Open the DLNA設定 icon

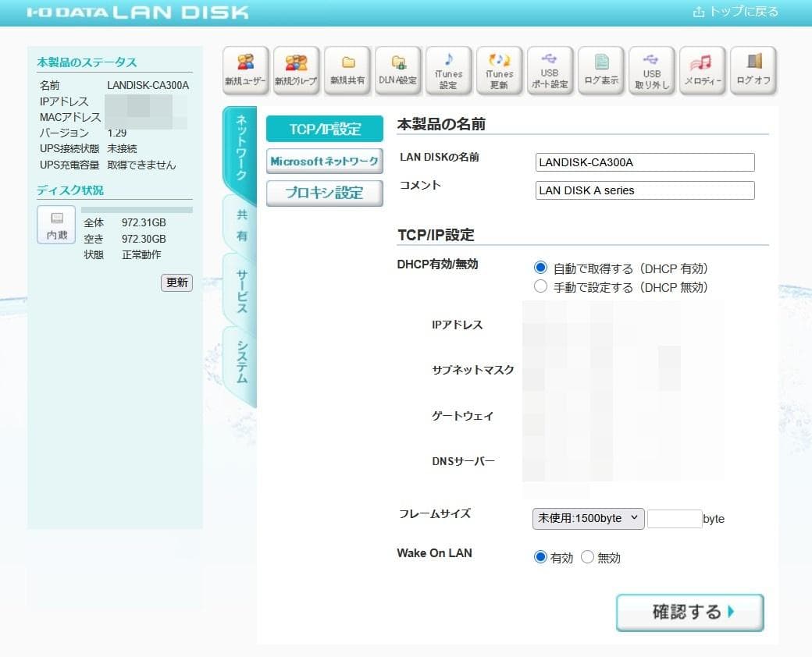click(x=397, y=70)
